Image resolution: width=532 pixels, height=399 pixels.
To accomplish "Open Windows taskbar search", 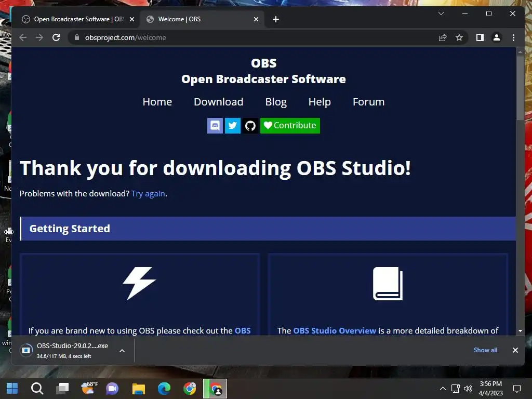I will [x=37, y=389].
